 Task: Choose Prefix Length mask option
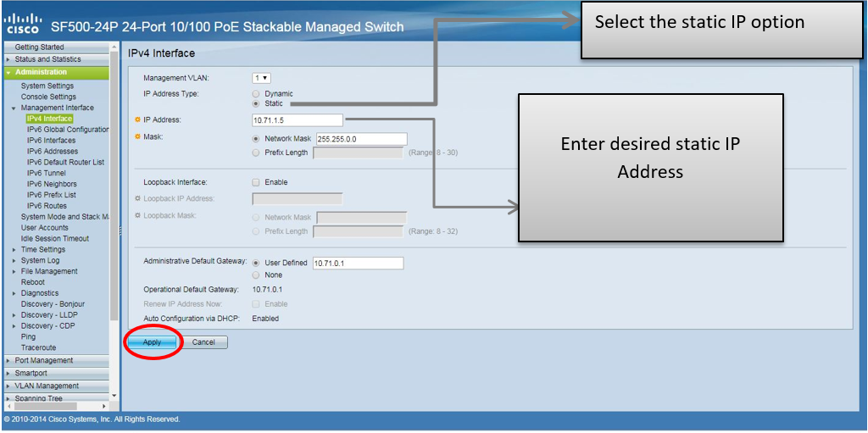pyautogui.click(x=256, y=153)
